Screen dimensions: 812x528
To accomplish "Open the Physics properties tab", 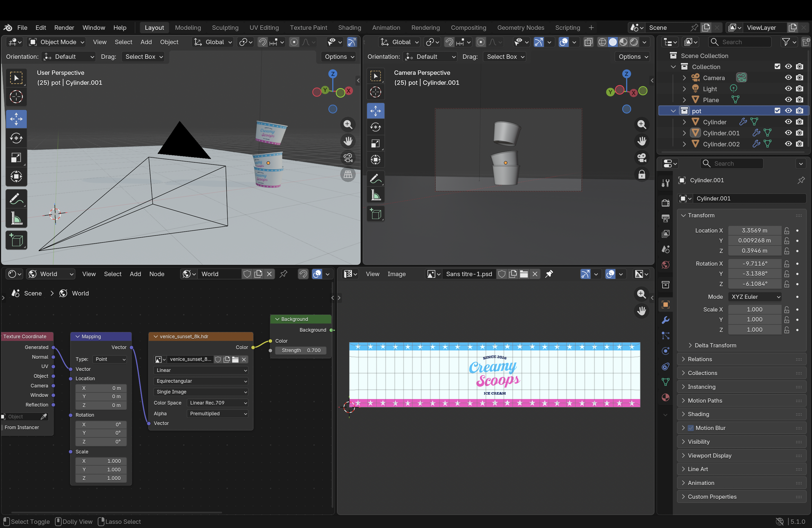I will coord(665,351).
